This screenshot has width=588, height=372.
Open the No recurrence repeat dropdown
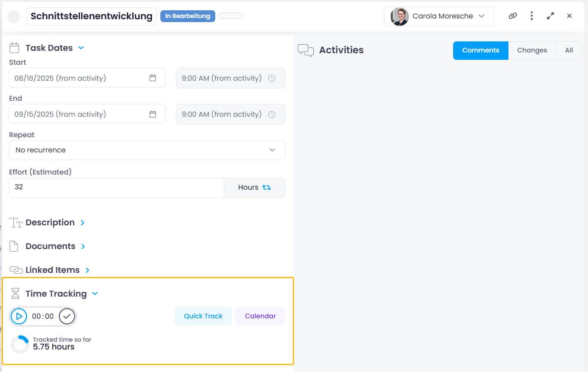click(x=272, y=150)
